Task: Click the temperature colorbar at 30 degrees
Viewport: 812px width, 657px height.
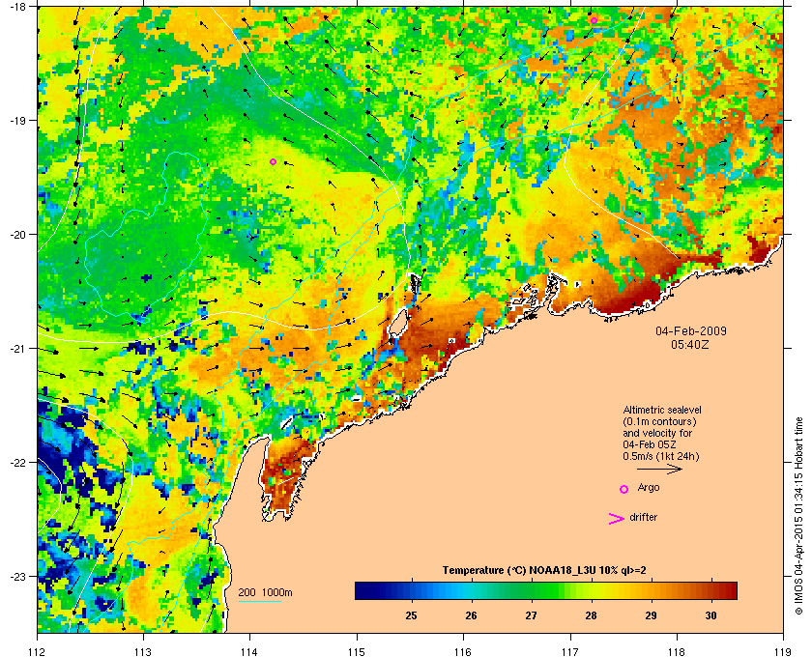Action: 711,590
